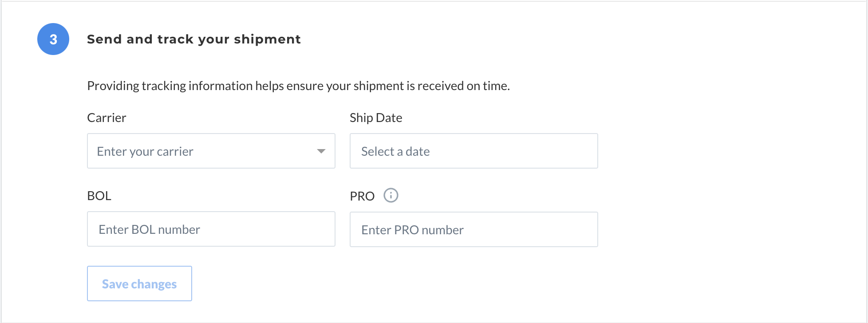Image resolution: width=868 pixels, height=323 pixels.
Task: Click the Ship Date field label
Action: click(x=376, y=118)
